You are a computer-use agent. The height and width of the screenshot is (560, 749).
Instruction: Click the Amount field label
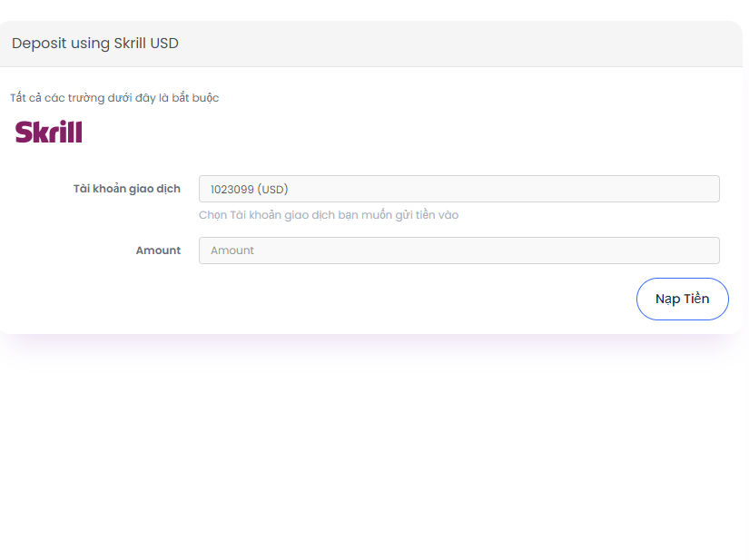158,251
